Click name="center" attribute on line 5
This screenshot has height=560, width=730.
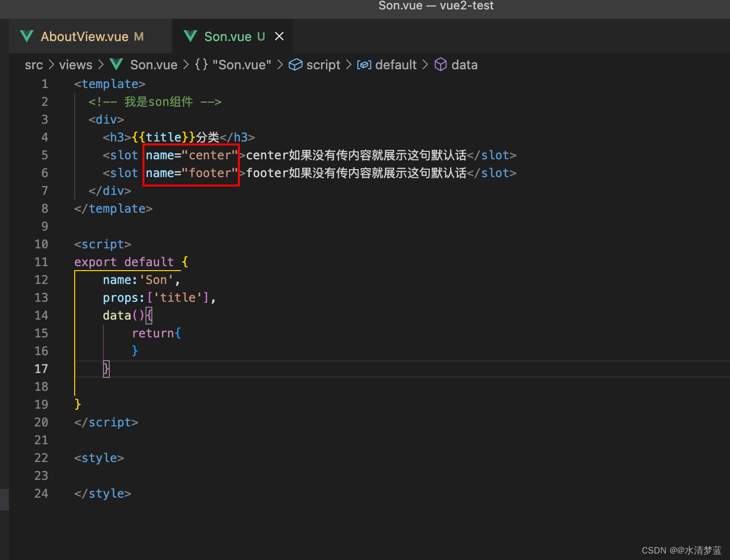192,155
